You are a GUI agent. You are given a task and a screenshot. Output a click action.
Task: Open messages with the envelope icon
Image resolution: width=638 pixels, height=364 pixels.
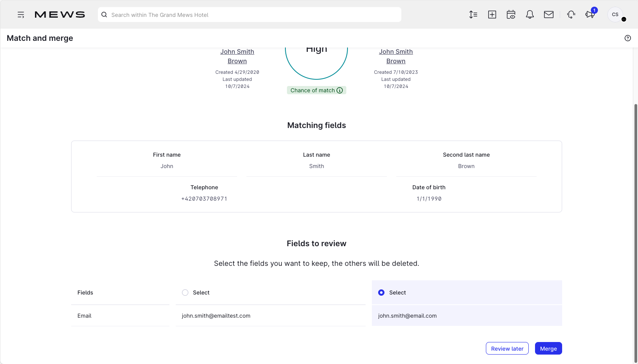pyautogui.click(x=548, y=14)
